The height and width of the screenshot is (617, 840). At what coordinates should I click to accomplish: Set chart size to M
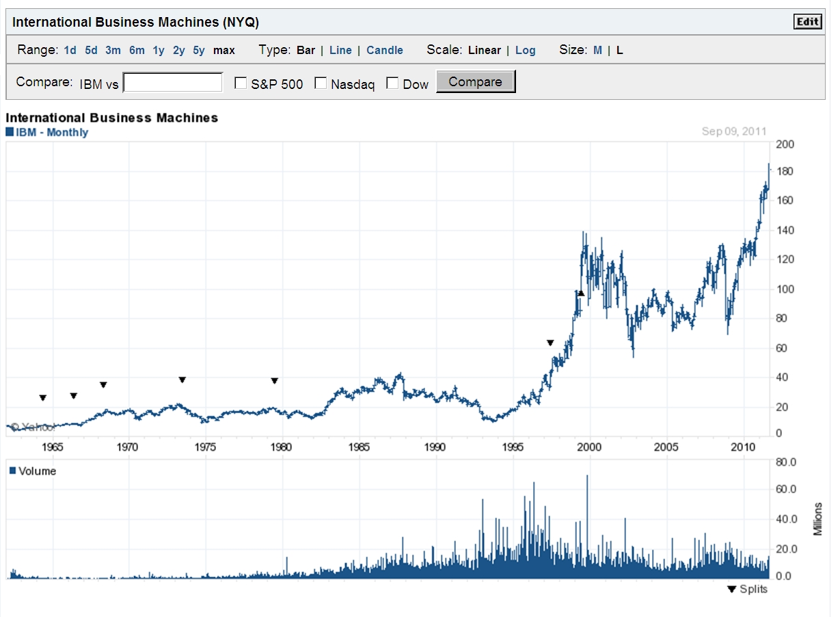[x=597, y=50]
